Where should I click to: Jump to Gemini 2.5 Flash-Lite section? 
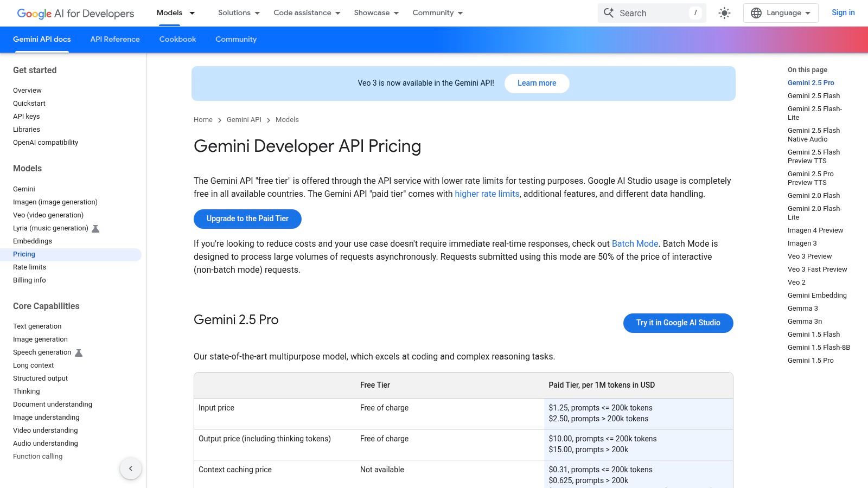815,113
